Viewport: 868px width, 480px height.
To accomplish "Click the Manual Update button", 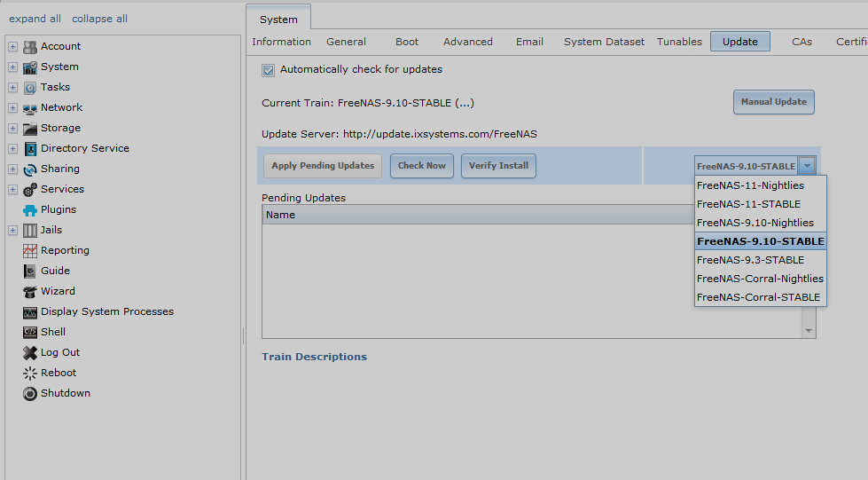I will coord(774,102).
